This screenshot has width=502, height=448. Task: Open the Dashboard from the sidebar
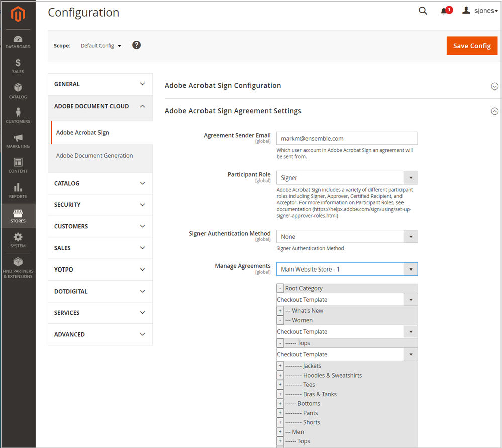(x=18, y=42)
